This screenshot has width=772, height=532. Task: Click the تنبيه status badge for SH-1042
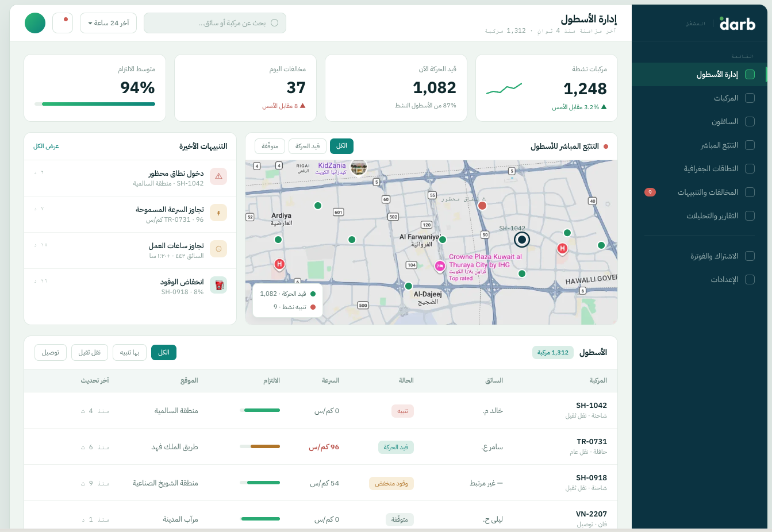point(402,411)
